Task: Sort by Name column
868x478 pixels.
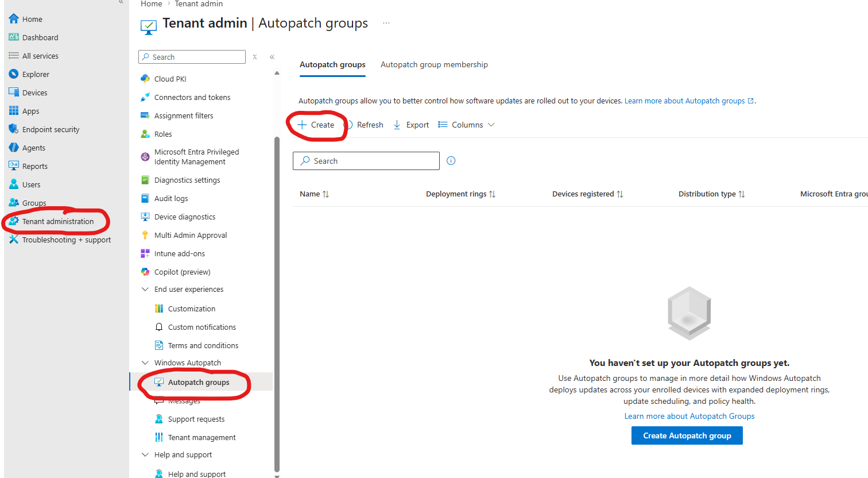Action: pyautogui.click(x=314, y=194)
